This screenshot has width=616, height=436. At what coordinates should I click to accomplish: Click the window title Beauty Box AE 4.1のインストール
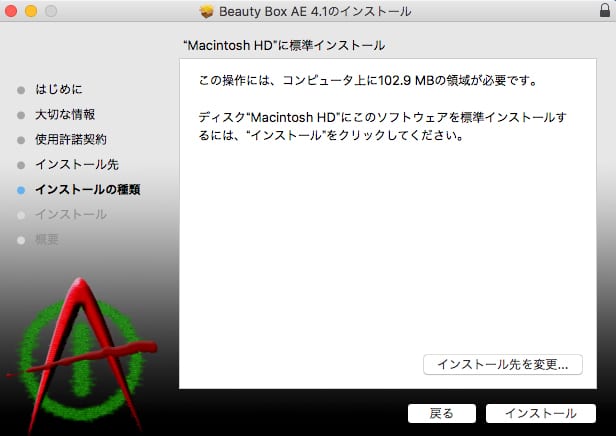click(315, 11)
